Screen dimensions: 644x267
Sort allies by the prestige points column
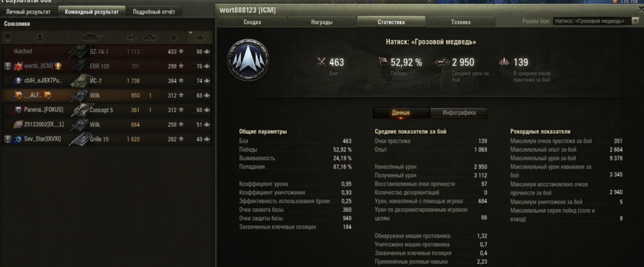[x=201, y=38]
